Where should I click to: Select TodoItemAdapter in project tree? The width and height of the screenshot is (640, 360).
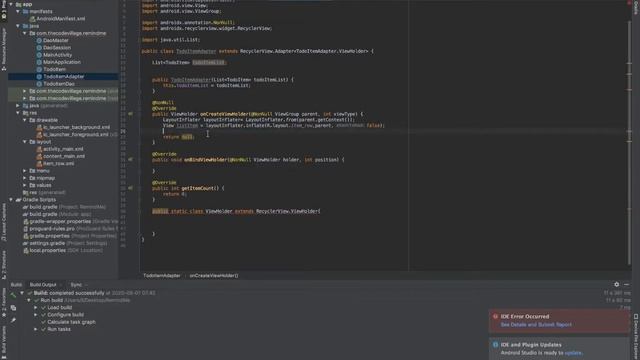(x=64, y=76)
